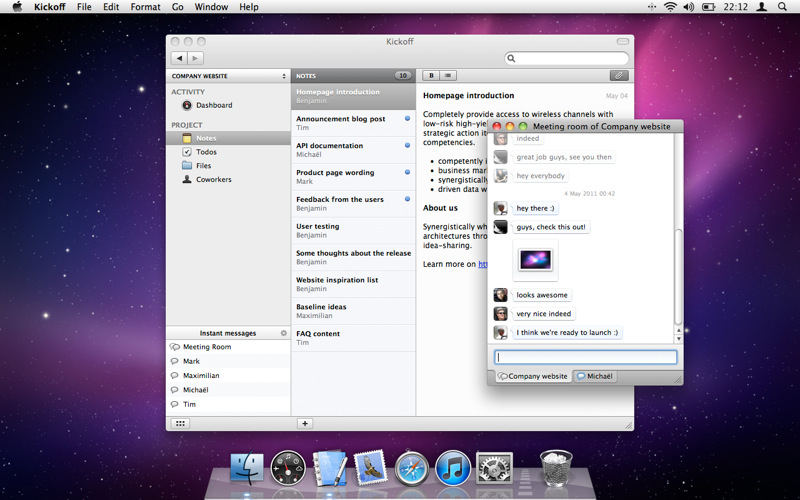
Task: Open chat with Michaël in instant messages list
Action: pyautogui.click(x=228, y=390)
